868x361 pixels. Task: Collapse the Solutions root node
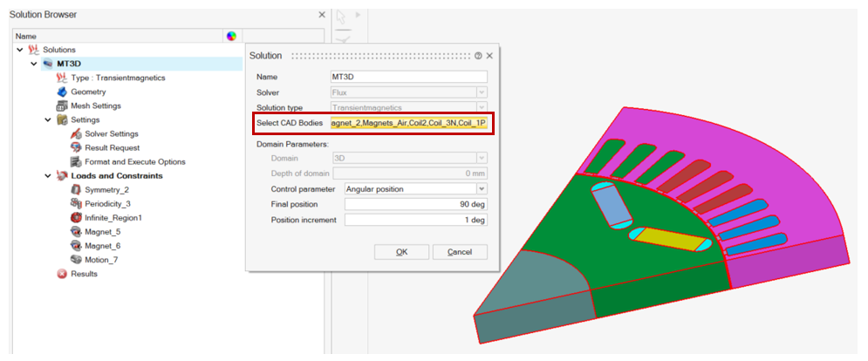[19, 50]
